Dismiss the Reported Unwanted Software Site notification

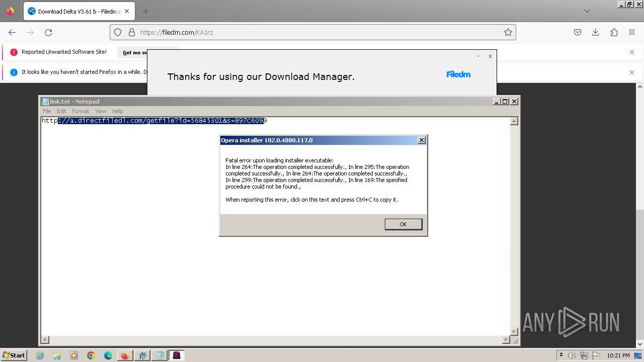coord(632,52)
